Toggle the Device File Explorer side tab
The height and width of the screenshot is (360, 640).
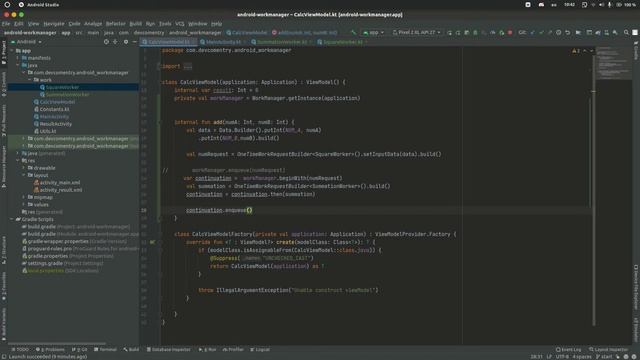click(x=636, y=287)
